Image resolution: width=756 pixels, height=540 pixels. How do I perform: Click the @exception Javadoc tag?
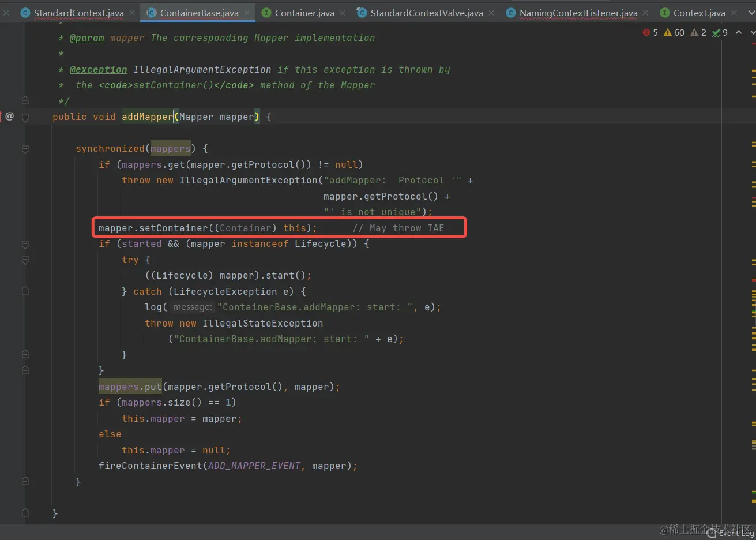coord(98,70)
